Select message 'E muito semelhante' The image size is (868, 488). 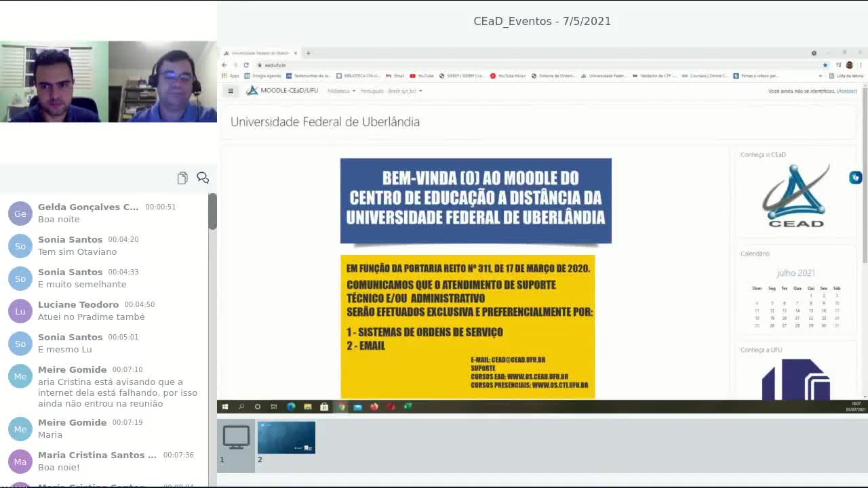click(x=82, y=284)
